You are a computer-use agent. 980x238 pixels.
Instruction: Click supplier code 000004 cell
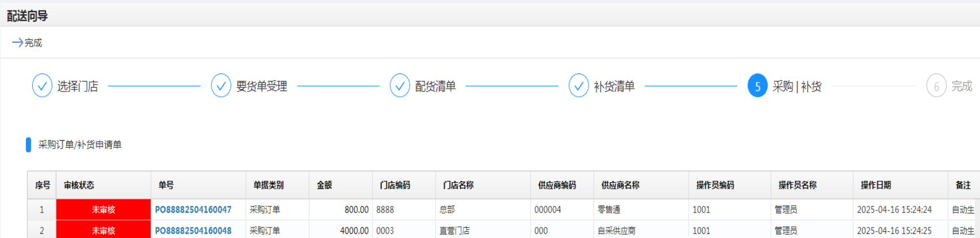[562, 210]
